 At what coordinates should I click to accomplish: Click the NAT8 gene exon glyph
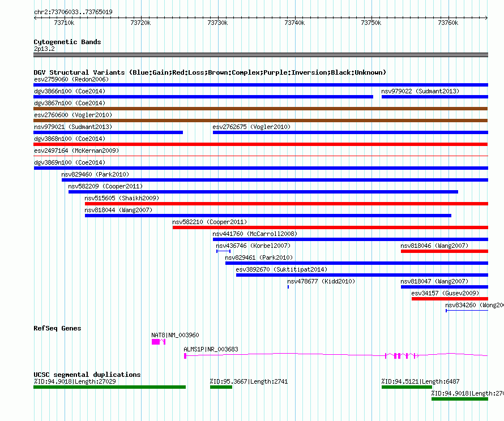point(159,342)
